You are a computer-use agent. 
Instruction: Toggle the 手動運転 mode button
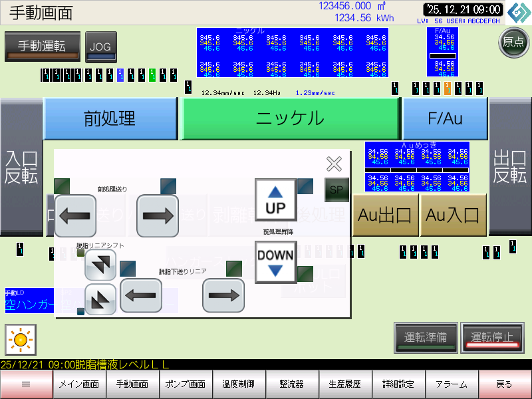tap(42, 47)
